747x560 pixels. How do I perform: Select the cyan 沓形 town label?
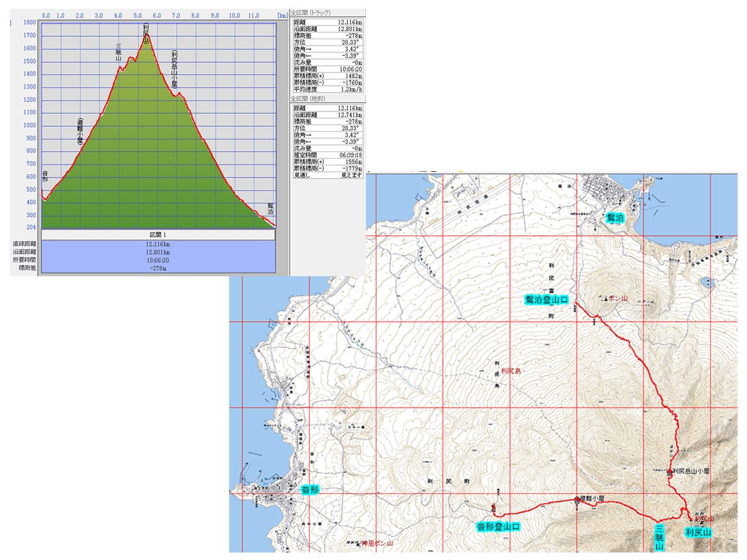point(309,490)
